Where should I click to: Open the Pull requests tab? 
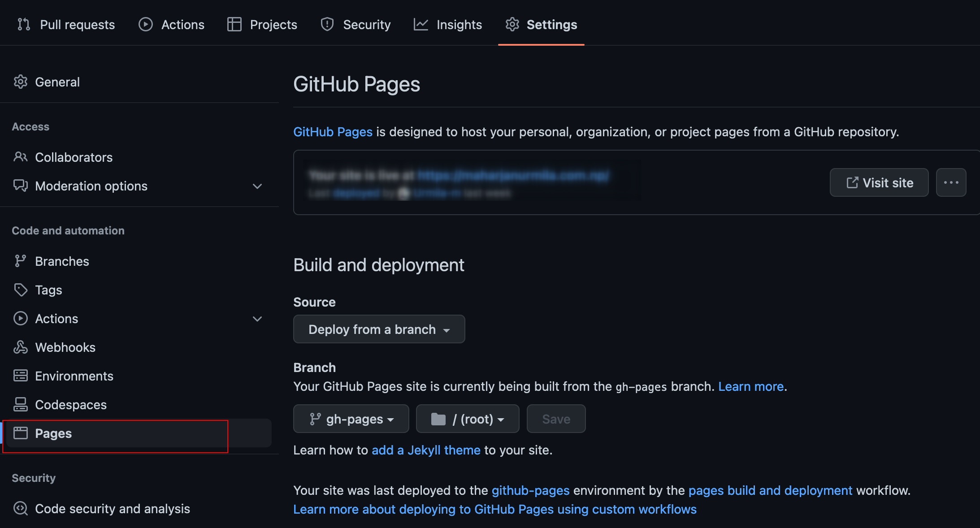coord(66,24)
